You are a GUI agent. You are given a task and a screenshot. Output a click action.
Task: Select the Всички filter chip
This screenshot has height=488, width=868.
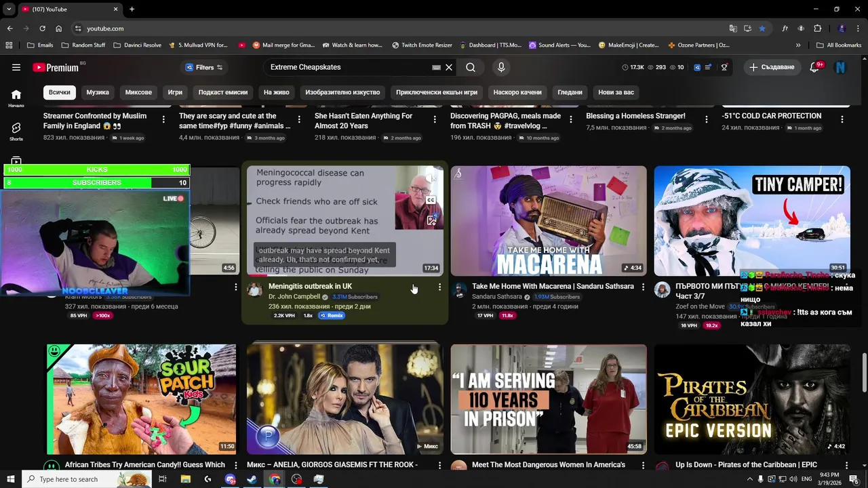(59, 92)
